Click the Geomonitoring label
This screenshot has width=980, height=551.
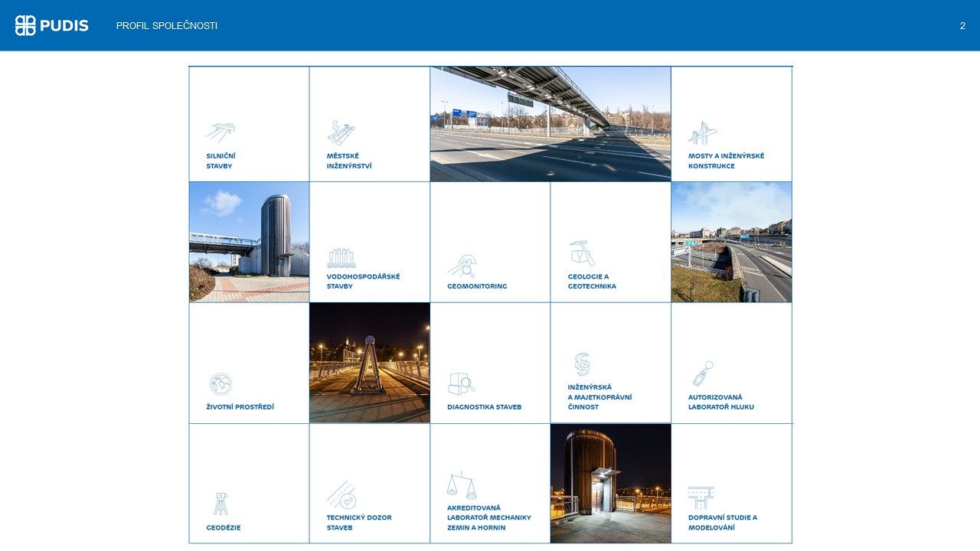coord(477,286)
